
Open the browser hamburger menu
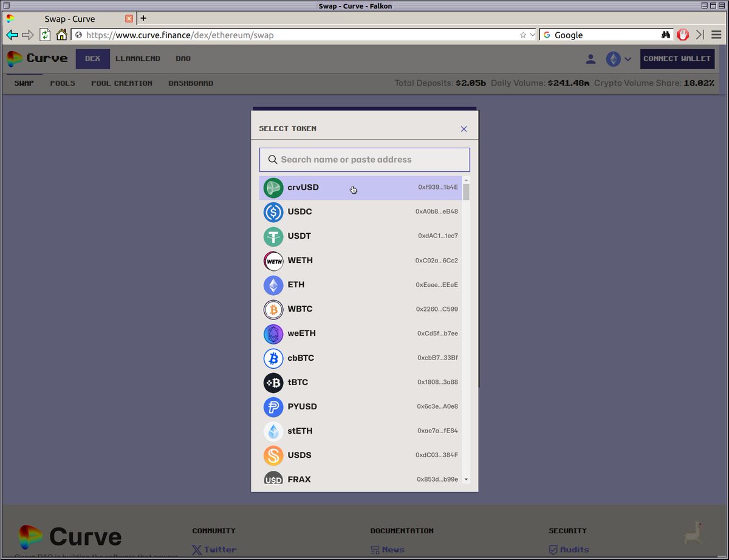coord(716,35)
